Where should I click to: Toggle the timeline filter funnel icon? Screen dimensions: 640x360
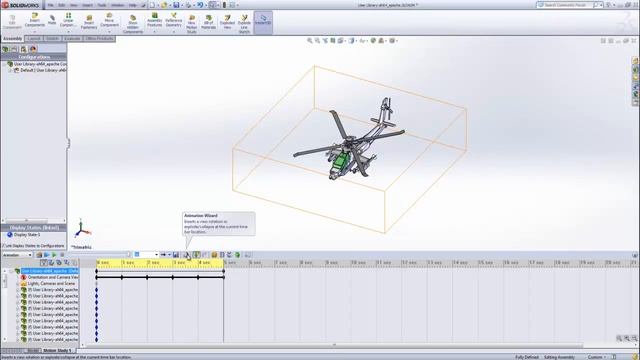point(43,262)
